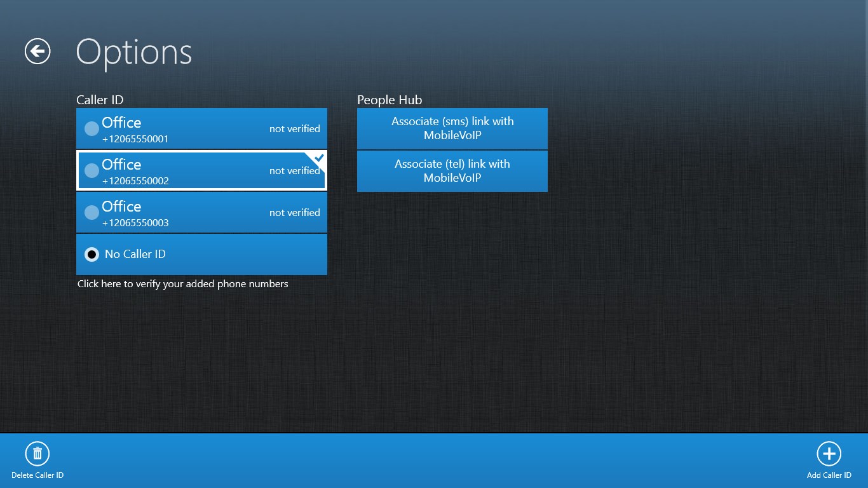
Task: Open the Add Caller ID command
Action: pyautogui.click(x=829, y=460)
